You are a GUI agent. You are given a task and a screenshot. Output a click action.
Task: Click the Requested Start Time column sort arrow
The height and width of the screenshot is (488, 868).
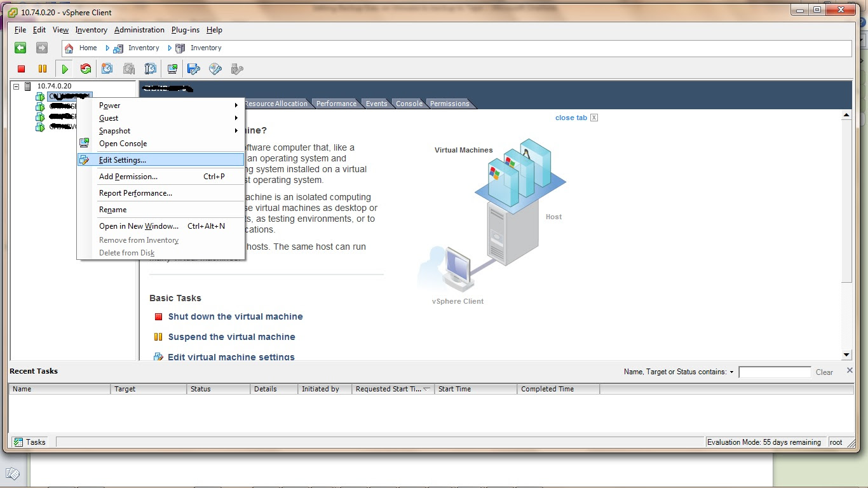(426, 389)
